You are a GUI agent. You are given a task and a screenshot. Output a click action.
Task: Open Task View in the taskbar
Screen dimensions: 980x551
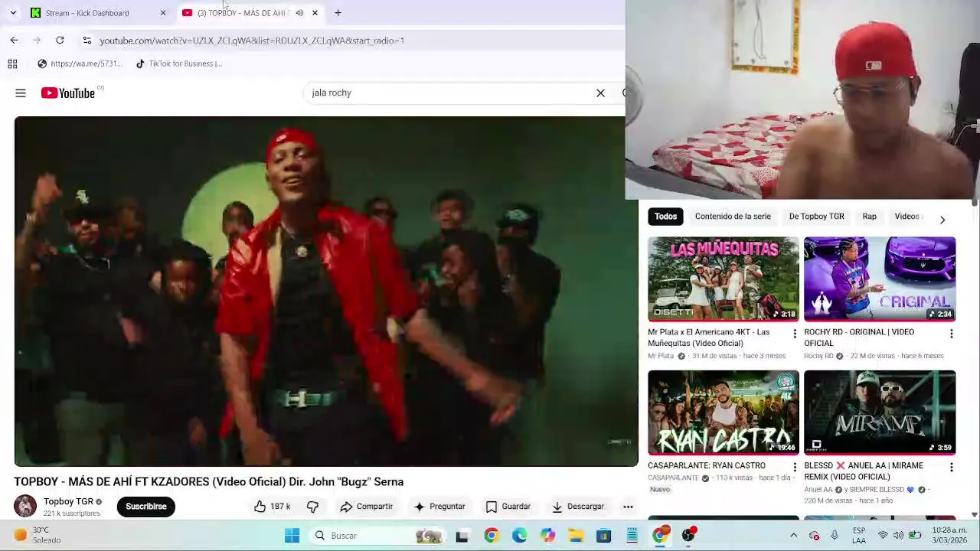click(462, 536)
